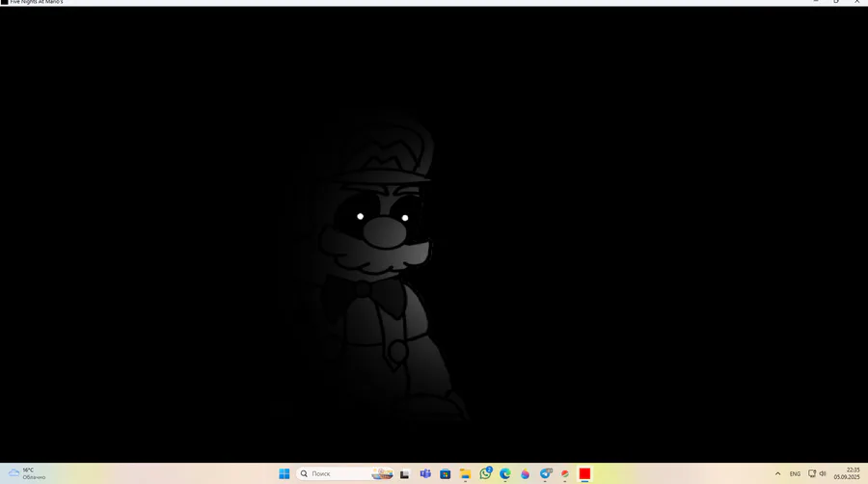The height and width of the screenshot is (484, 868).
Task: Open Microsoft Store from the taskbar
Action: click(445, 474)
